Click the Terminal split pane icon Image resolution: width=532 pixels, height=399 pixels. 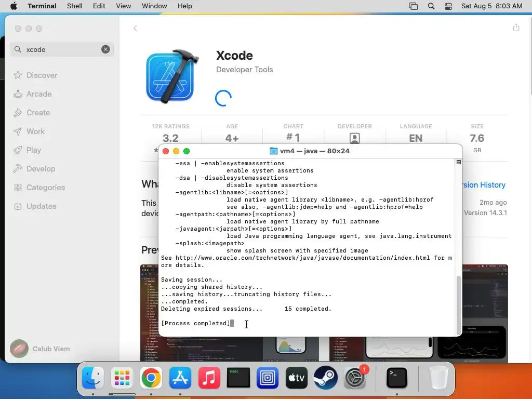458,162
